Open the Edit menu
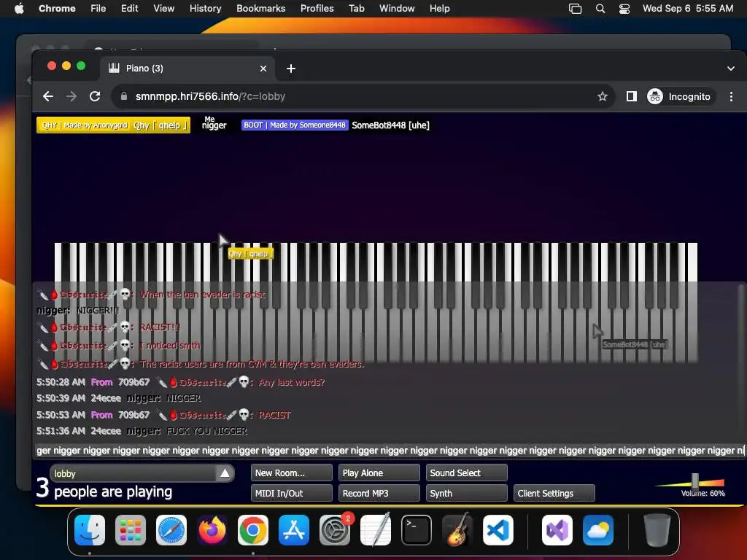The height and width of the screenshot is (560, 747). coord(130,8)
